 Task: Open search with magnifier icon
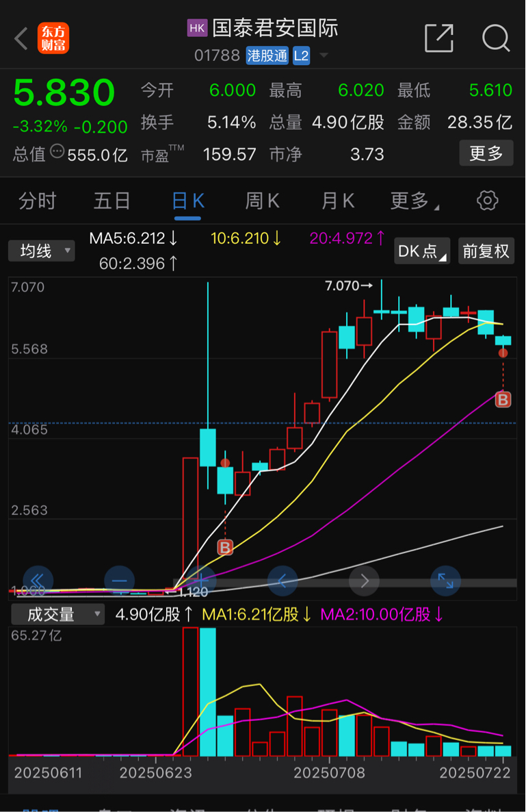[496, 38]
